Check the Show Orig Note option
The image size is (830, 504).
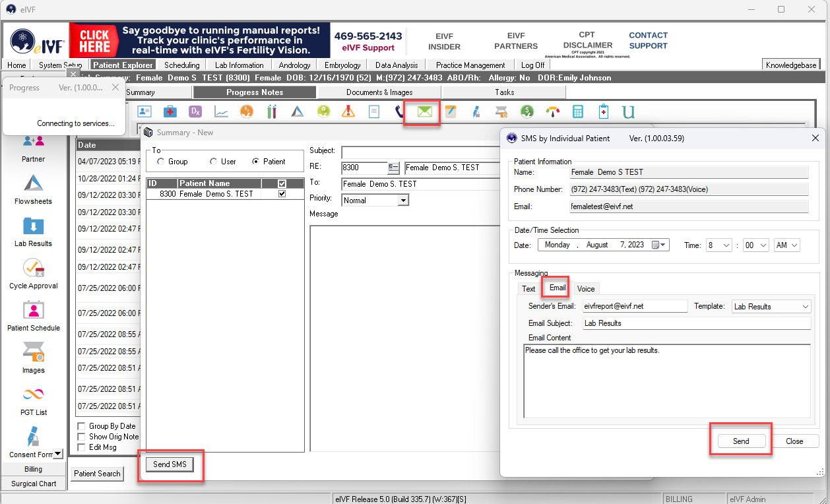point(82,437)
